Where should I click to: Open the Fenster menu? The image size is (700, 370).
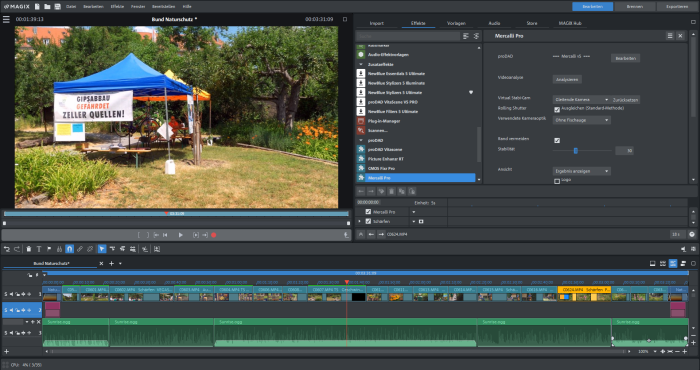coord(138,7)
